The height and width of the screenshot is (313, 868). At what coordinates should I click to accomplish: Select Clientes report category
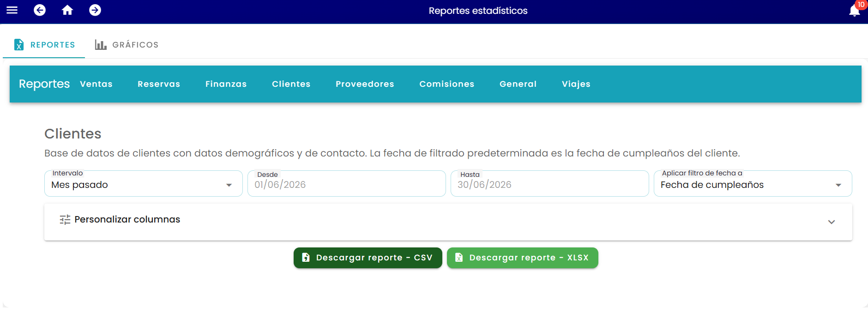pos(291,84)
